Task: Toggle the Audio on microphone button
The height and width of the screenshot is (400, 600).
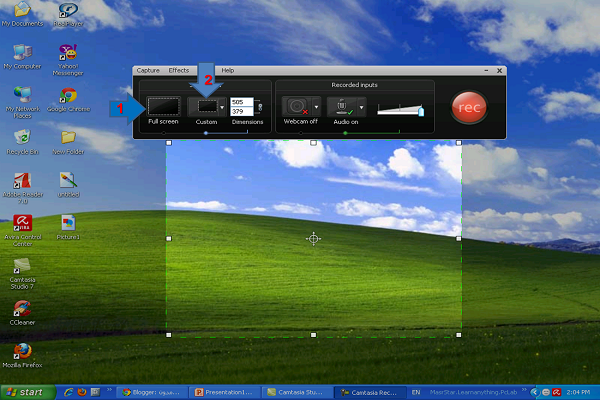Action: tap(342, 106)
